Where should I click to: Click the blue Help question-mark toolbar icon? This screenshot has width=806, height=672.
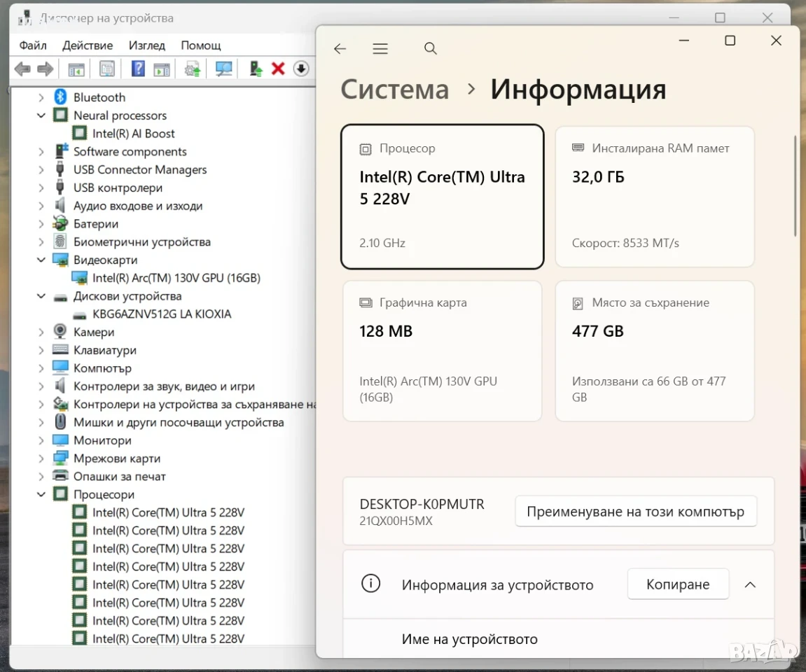138,69
